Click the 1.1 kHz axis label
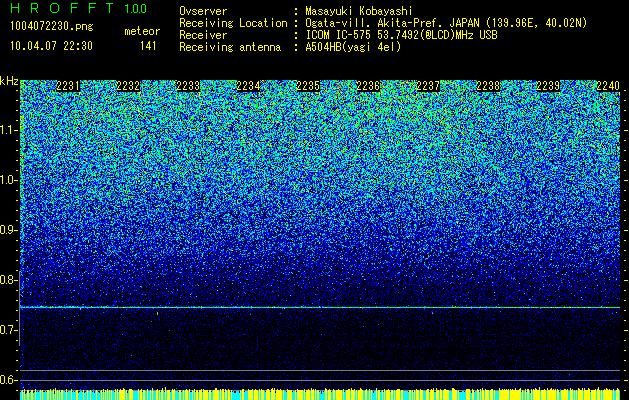Viewport: 629px width, 400px height. click(9, 130)
